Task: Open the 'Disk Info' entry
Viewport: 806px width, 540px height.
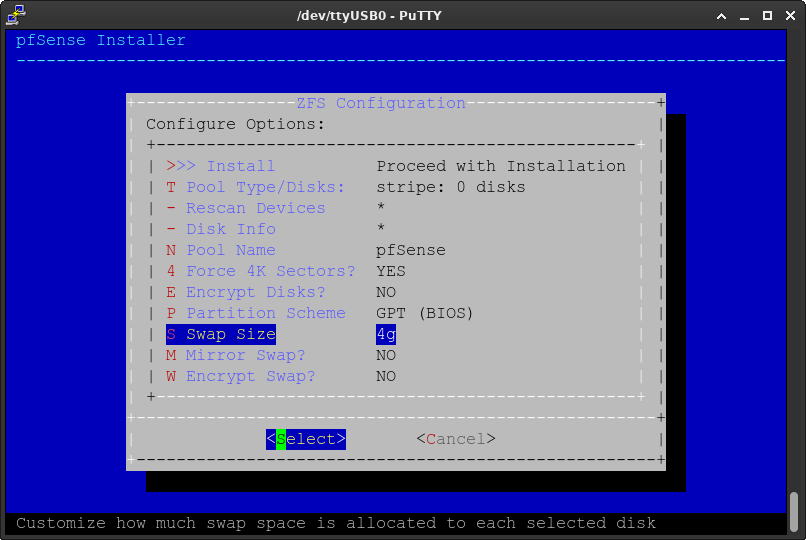Action: (x=221, y=229)
